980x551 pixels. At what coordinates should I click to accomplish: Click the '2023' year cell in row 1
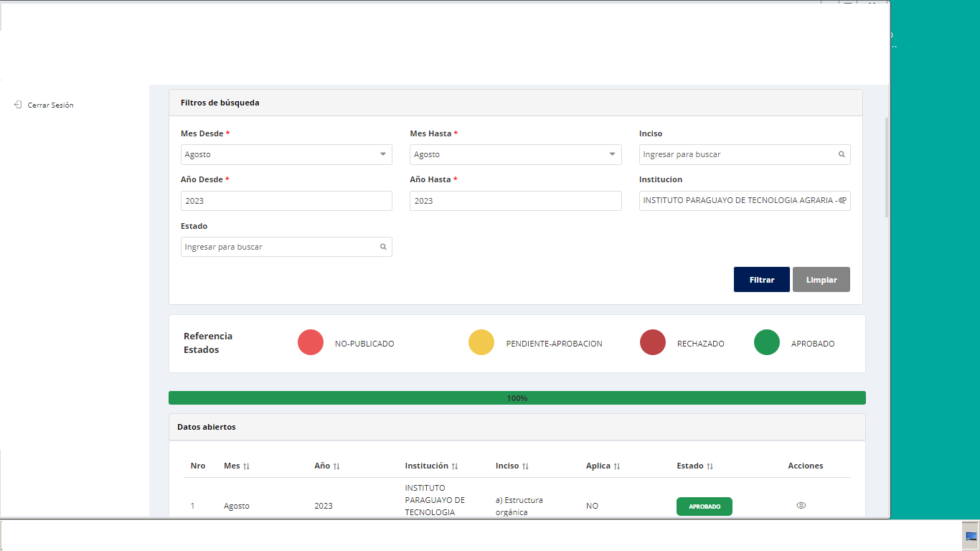tap(324, 506)
